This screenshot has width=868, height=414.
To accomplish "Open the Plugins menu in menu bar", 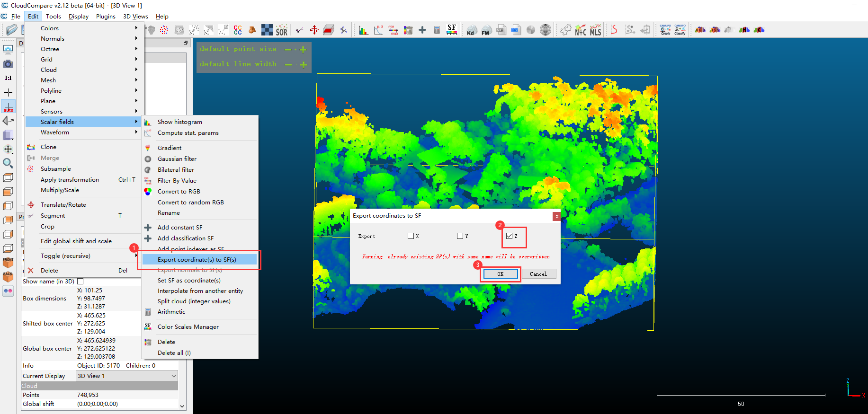I will point(106,16).
